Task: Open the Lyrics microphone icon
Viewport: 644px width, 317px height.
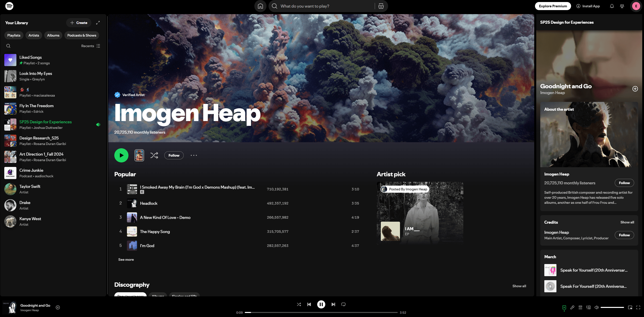Action: (x=572, y=307)
